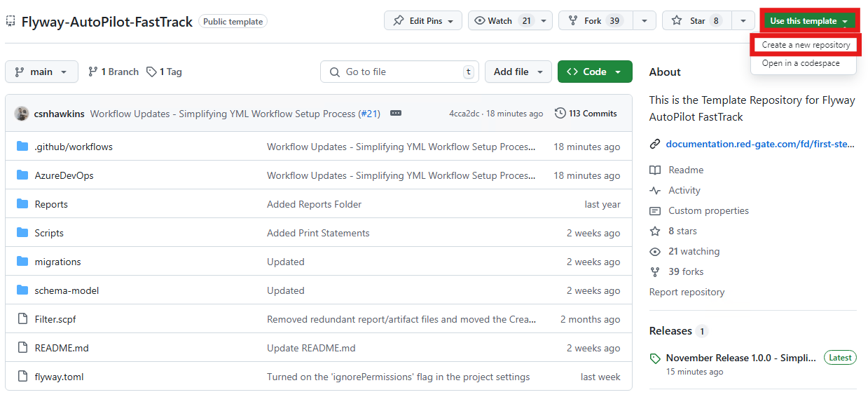Viewport: 868px width, 397px height.
Task: Choose Open in a codespace
Action: (x=800, y=63)
